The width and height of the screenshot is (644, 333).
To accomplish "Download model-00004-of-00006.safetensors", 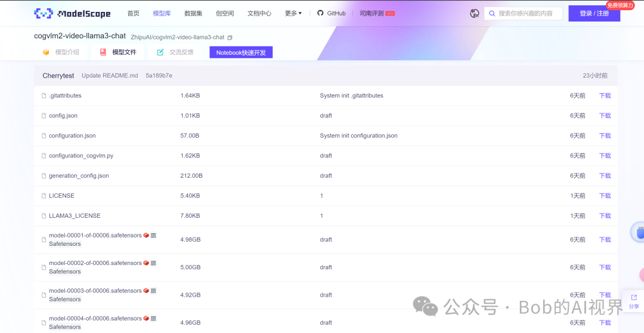I will pos(605,323).
